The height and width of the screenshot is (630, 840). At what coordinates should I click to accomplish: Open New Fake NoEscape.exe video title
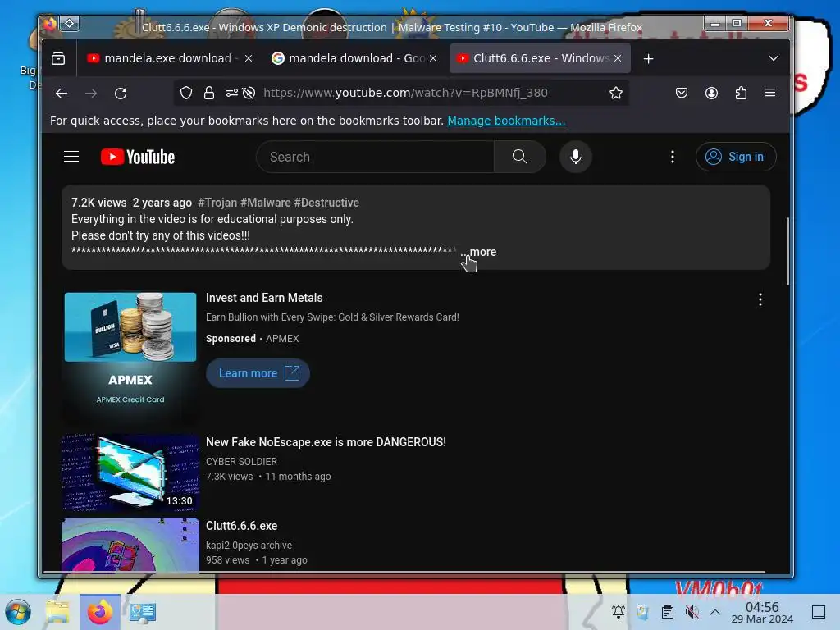click(x=326, y=442)
